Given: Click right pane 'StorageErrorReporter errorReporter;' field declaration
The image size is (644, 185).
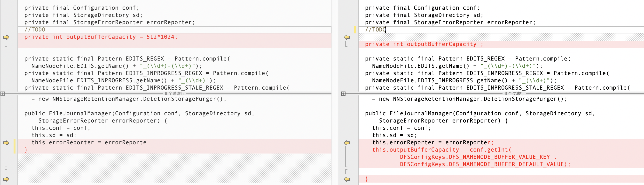Looking at the screenshot, I should (450, 23).
